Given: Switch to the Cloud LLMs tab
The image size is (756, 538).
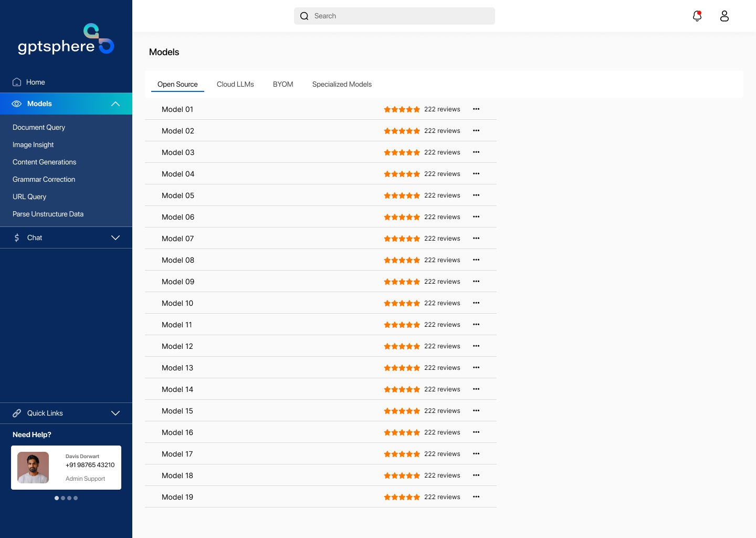Looking at the screenshot, I should coord(235,84).
